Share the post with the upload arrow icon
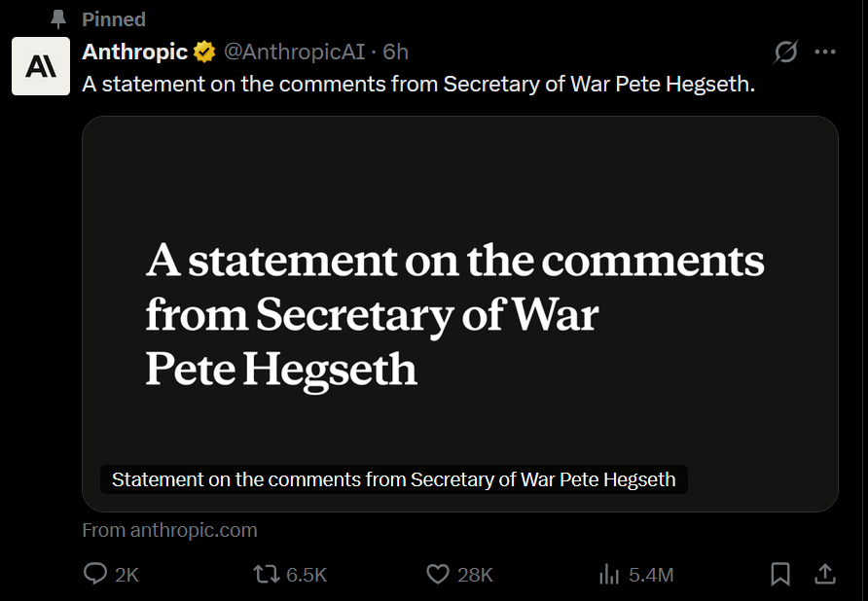The width and height of the screenshot is (868, 601). pos(825,575)
